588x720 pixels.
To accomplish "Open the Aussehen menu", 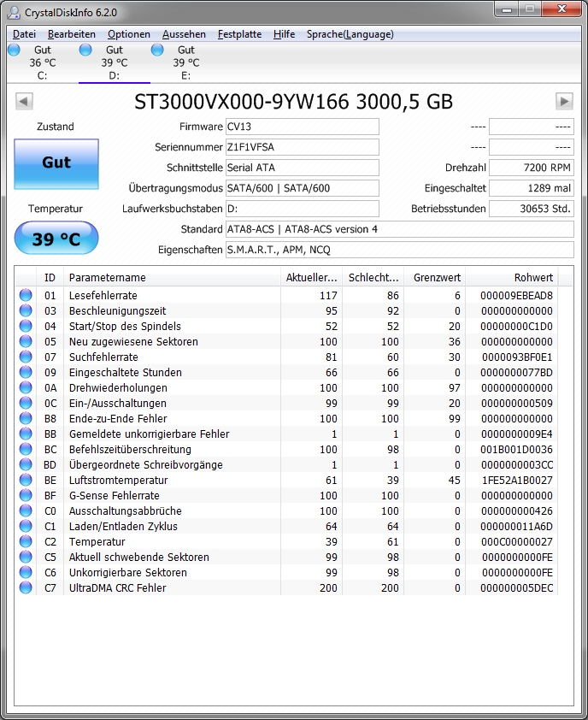I will point(184,34).
